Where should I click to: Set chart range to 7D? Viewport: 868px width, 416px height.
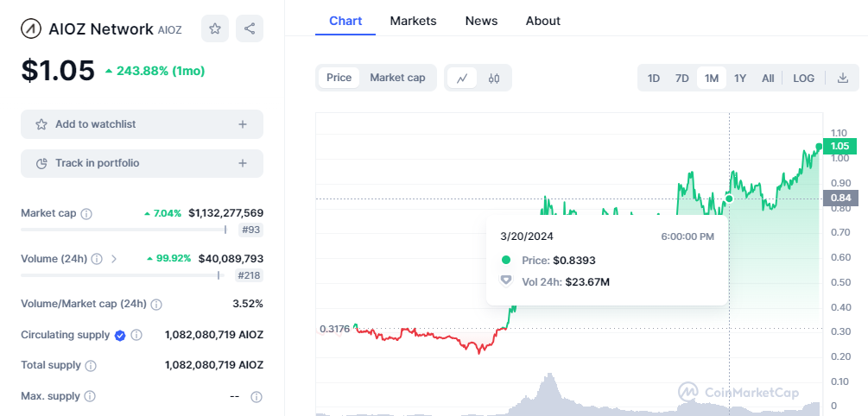point(682,78)
